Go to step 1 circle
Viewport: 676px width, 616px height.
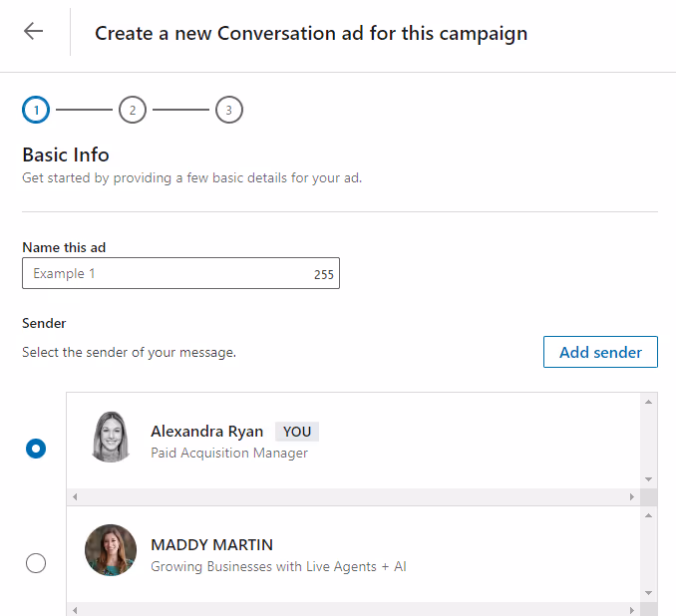(36, 110)
